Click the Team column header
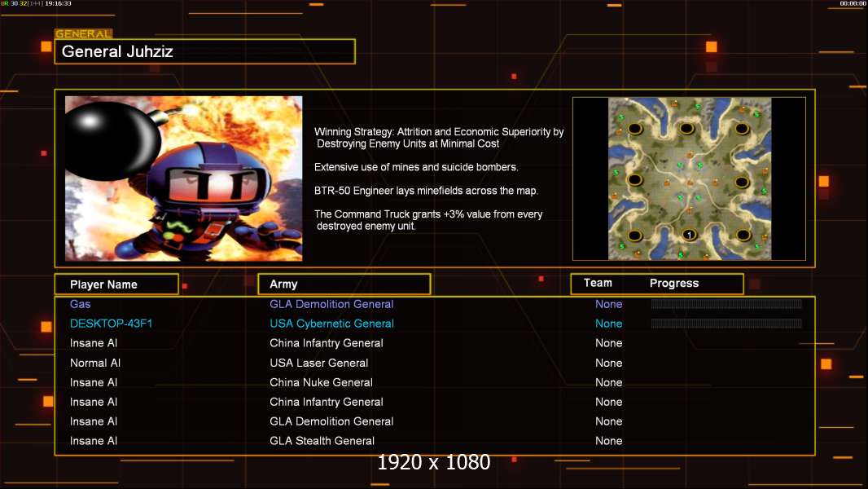Image resolution: width=868 pixels, height=489 pixels. coord(598,283)
